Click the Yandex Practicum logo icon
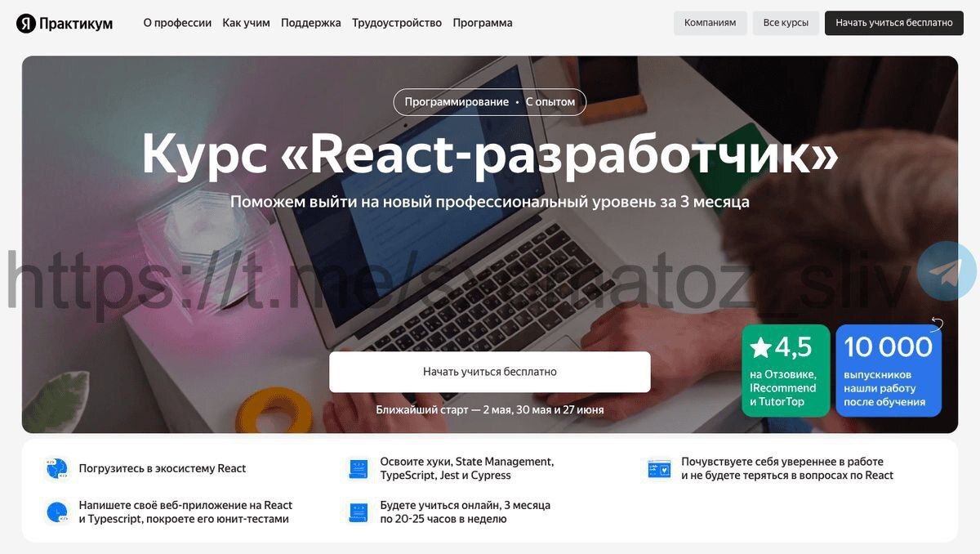The height and width of the screenshot is (554, 980). (x=26, y=23)
